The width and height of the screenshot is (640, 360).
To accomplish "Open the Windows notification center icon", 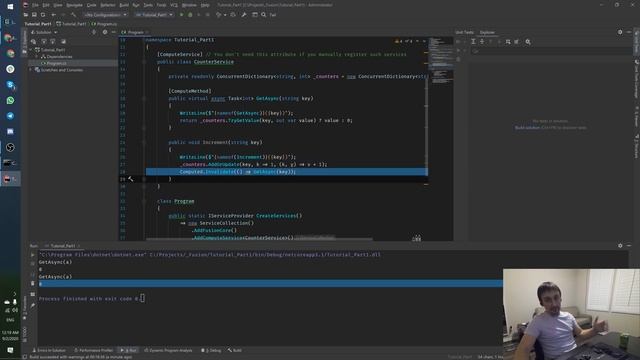I will point(10,350).
